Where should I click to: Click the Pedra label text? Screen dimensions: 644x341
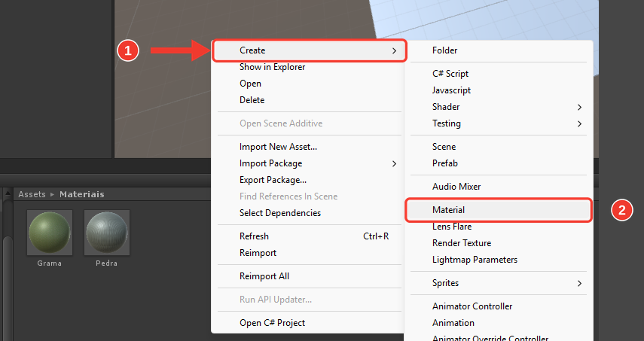pos(107,263)
